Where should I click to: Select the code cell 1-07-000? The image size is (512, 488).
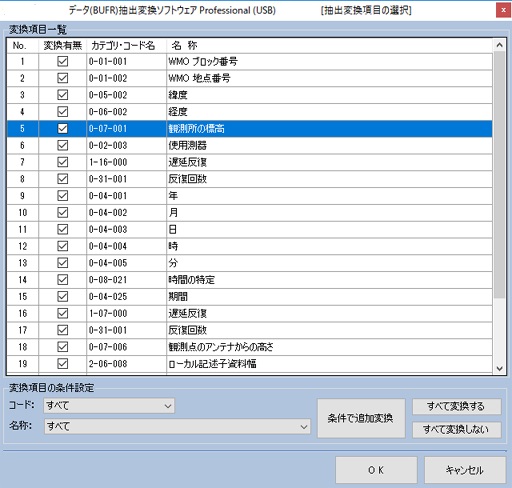126,313
